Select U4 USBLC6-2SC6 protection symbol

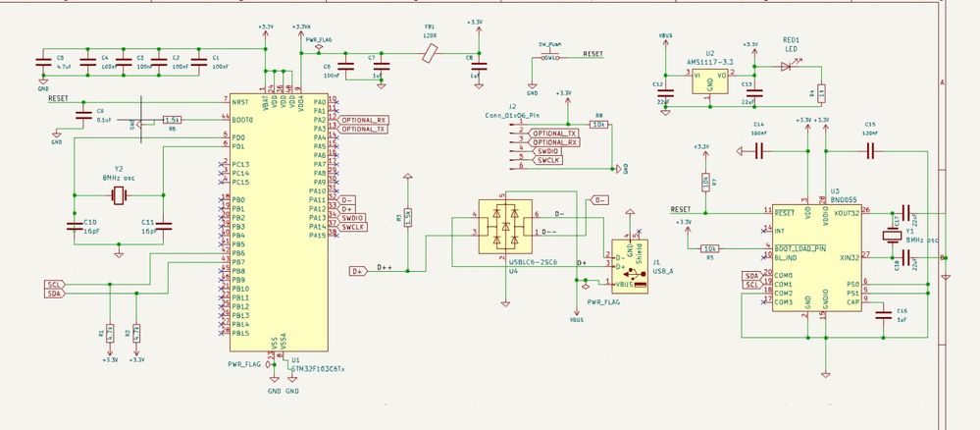505,227
